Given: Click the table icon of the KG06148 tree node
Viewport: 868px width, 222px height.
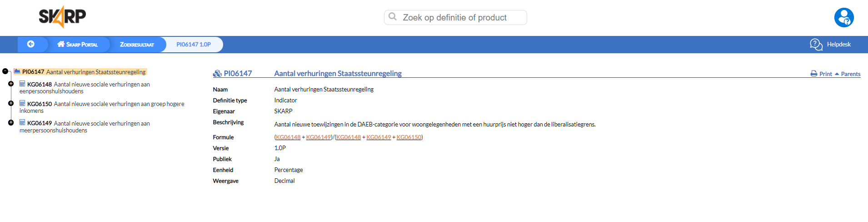Looking at the screenshot, I should [x=22, y=84].
